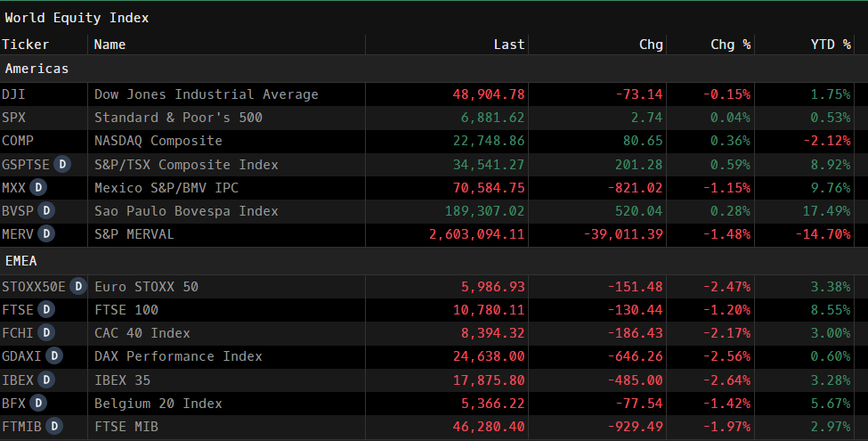
Task: Click S&P 500 last value 6,881.62
Action: click(x=492, y=118)
